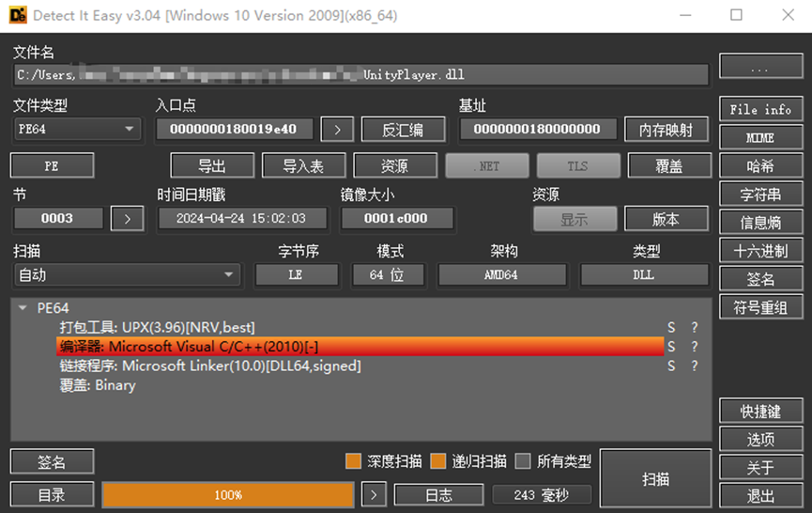Click the base address field 0000000180000000
Viewport: 812px width, 513px height.
[537, 129]
